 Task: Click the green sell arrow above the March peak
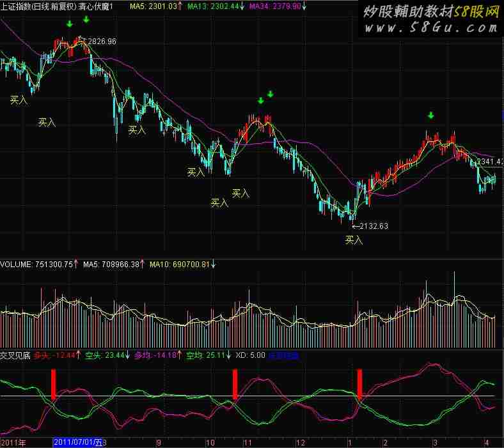coord(430,115)
